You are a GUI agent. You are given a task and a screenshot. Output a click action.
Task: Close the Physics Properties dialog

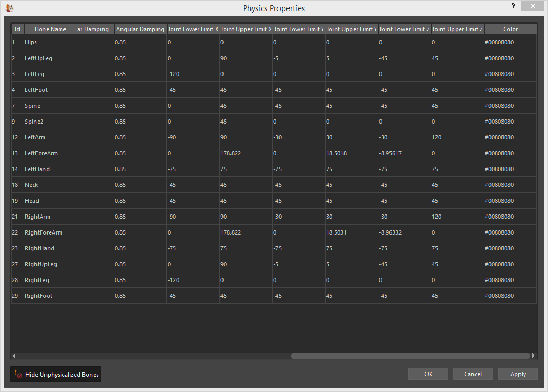pos(532,6)
